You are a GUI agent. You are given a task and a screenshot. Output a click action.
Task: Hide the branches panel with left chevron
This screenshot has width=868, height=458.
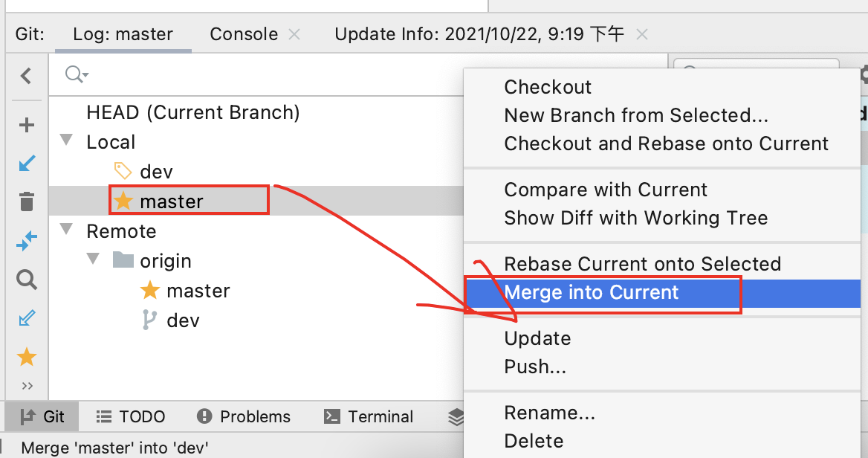point(27,76)
